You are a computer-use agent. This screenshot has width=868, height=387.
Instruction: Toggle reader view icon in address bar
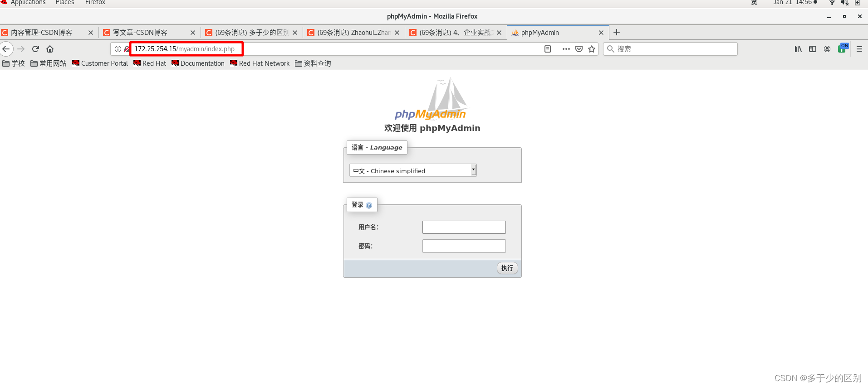pyautogui.click(x=548, y=49)
